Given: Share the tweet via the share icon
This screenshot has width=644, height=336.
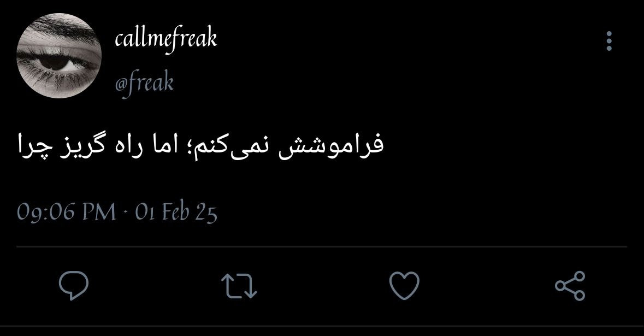Looking at the screenshot, I should point(570,286).
